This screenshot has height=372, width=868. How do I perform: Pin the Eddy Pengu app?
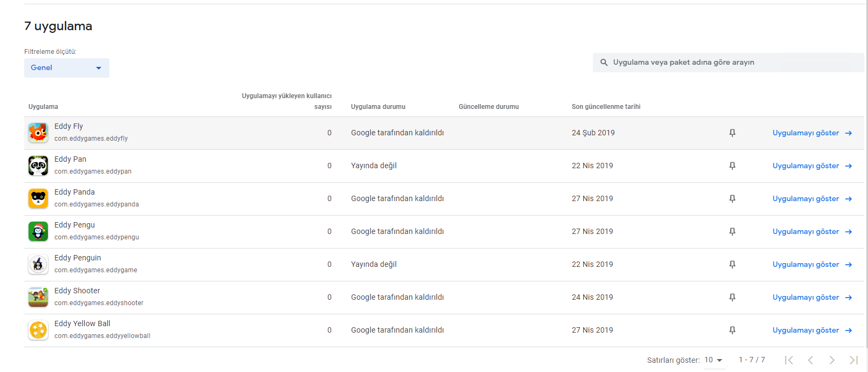pyautogui.click(x=732, y=231)
